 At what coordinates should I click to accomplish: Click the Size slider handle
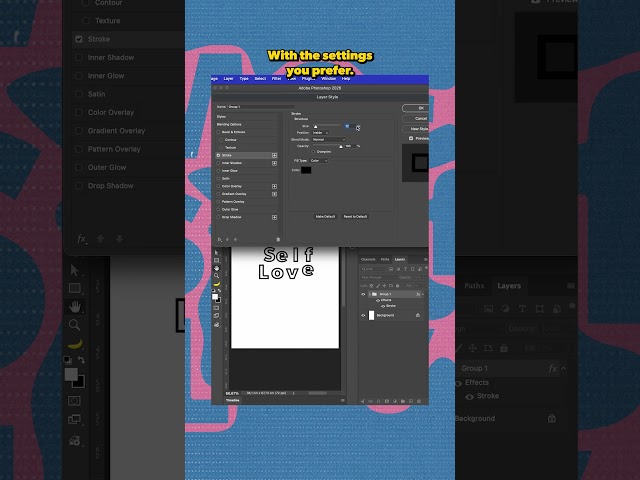coord(315,127)
